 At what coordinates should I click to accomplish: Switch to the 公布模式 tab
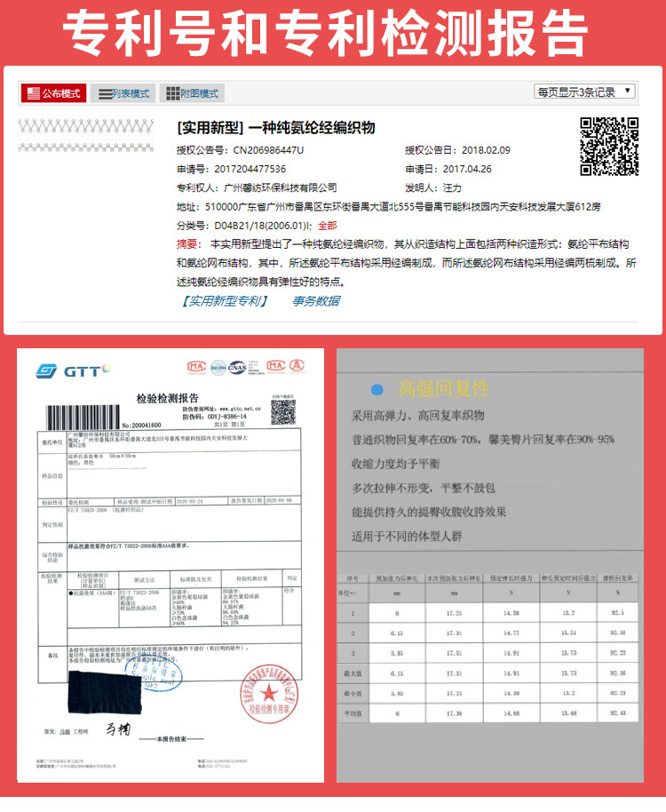click(x=54, y=94)
